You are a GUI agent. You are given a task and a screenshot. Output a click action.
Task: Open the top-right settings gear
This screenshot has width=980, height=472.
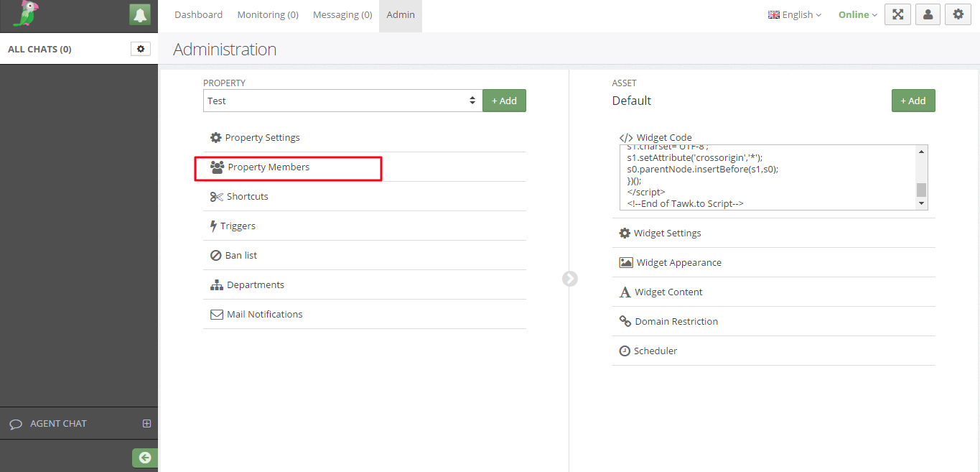click(958, 14)
